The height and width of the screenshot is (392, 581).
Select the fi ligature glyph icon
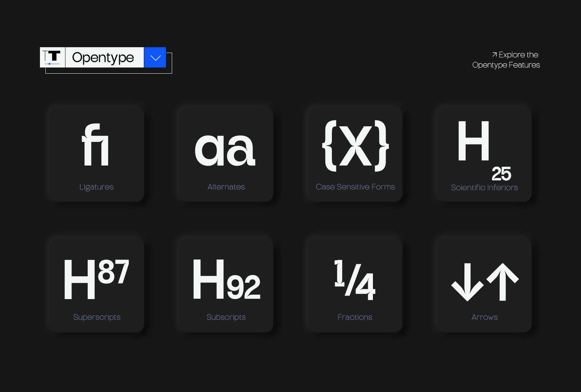(x=96, y=145)
